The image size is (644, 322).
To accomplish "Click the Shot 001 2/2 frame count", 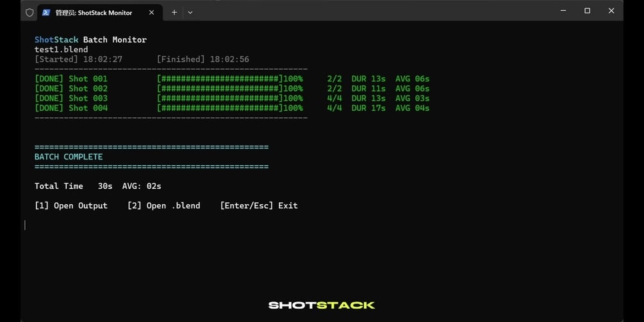I will coord(334,79).
